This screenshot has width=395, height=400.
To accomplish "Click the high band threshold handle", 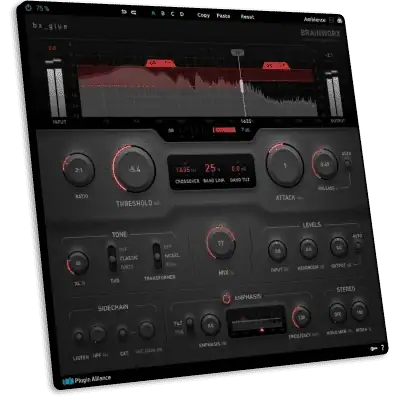I will click(x=276, y=66).
